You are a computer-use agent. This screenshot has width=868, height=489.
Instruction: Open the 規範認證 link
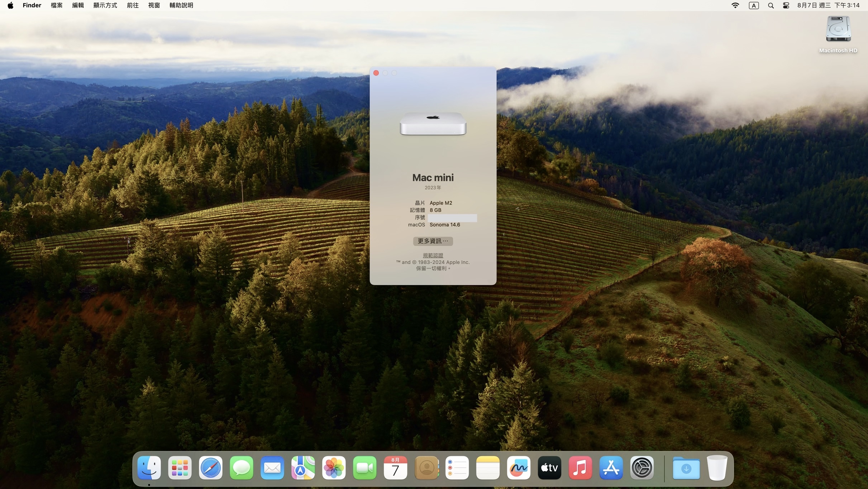[x=433, y=255]
